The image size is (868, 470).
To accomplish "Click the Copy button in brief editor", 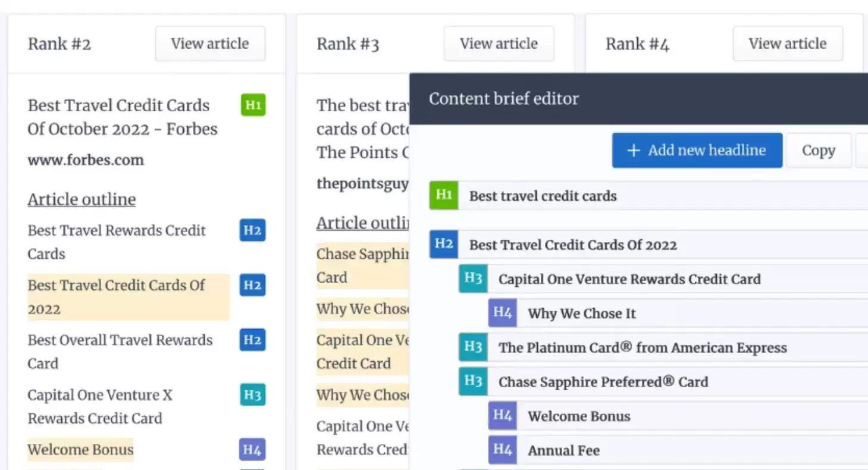I will [x=819, y=150].
